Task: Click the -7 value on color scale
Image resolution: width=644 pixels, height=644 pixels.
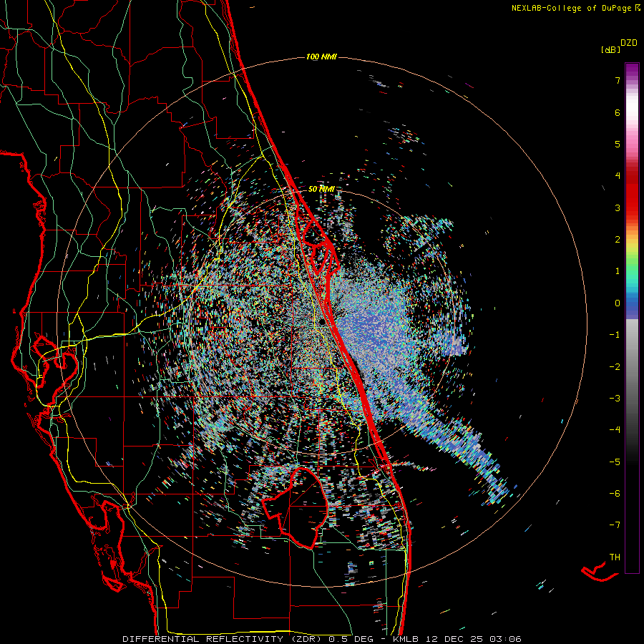Action: (615, 525)
